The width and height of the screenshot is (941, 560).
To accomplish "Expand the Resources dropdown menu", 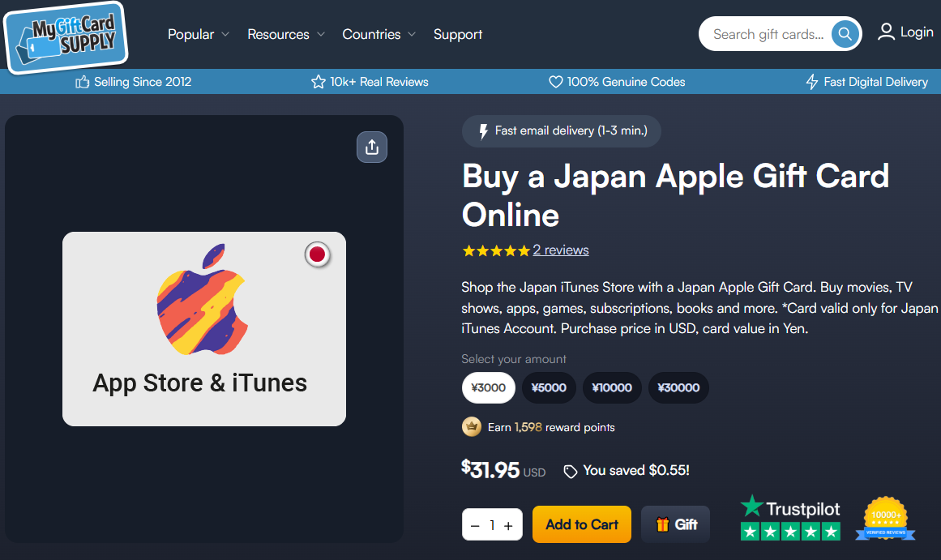I will click(286, 34).
